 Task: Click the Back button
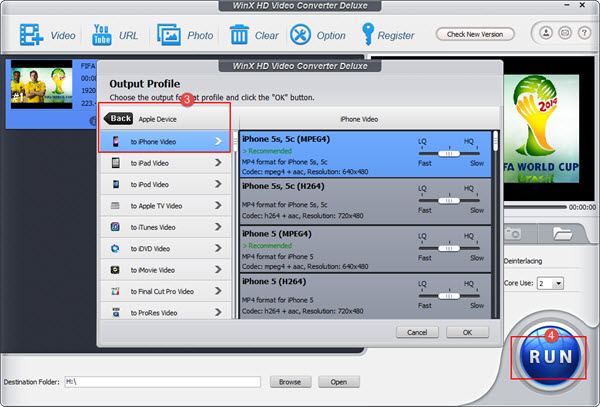(x=118, y=119)
